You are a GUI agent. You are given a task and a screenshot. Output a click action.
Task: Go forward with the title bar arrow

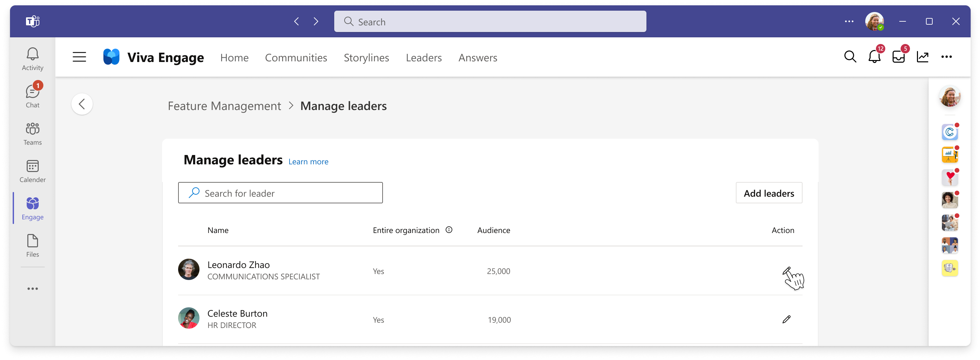(x=316, y=21)
